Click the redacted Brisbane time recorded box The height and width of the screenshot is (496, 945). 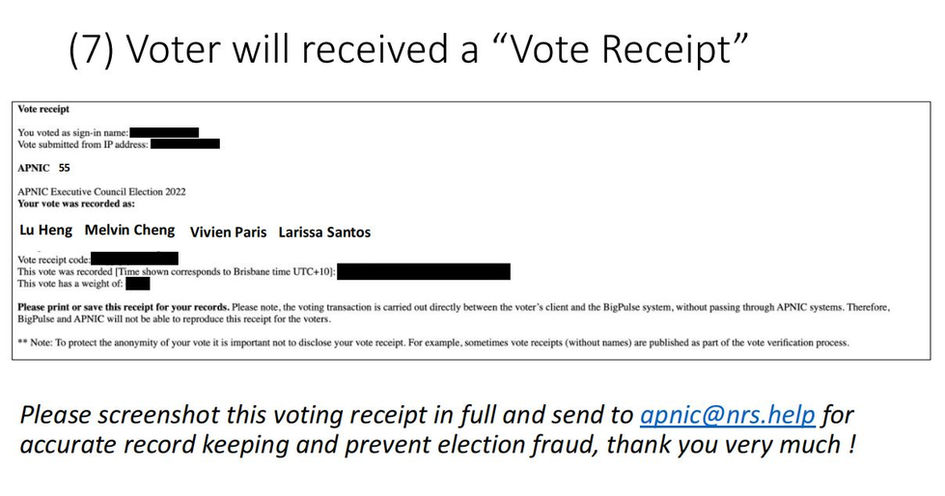(x=424, y=271)
